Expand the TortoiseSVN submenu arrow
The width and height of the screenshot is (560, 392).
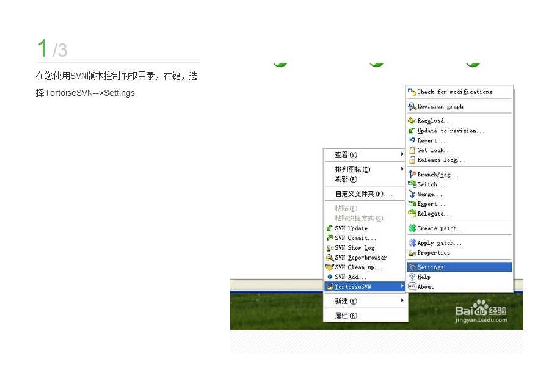click(402, 286)
